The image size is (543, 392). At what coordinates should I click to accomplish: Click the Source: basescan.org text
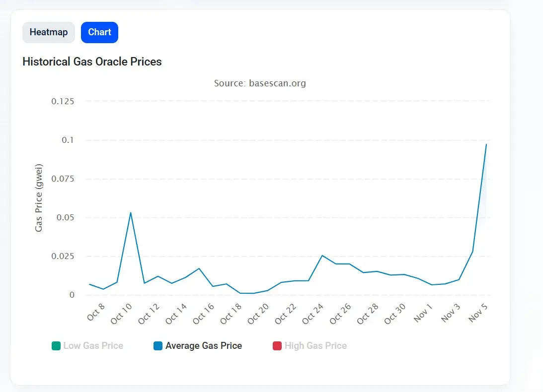260,83
